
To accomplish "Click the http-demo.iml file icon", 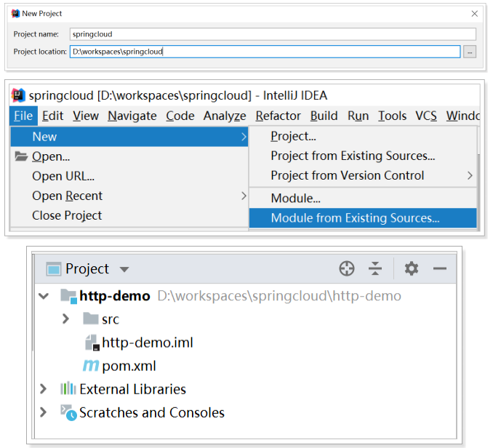I will click(x=92, y=343).
